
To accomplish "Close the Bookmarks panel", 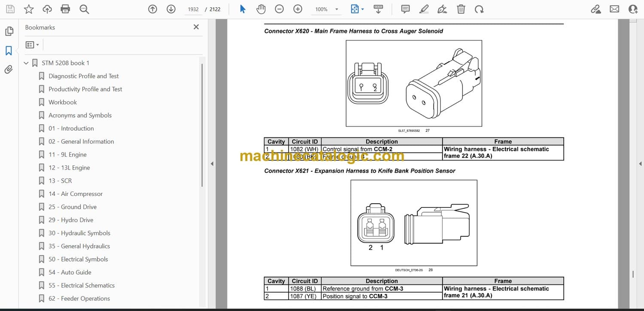I will click(x=196, y=27).
